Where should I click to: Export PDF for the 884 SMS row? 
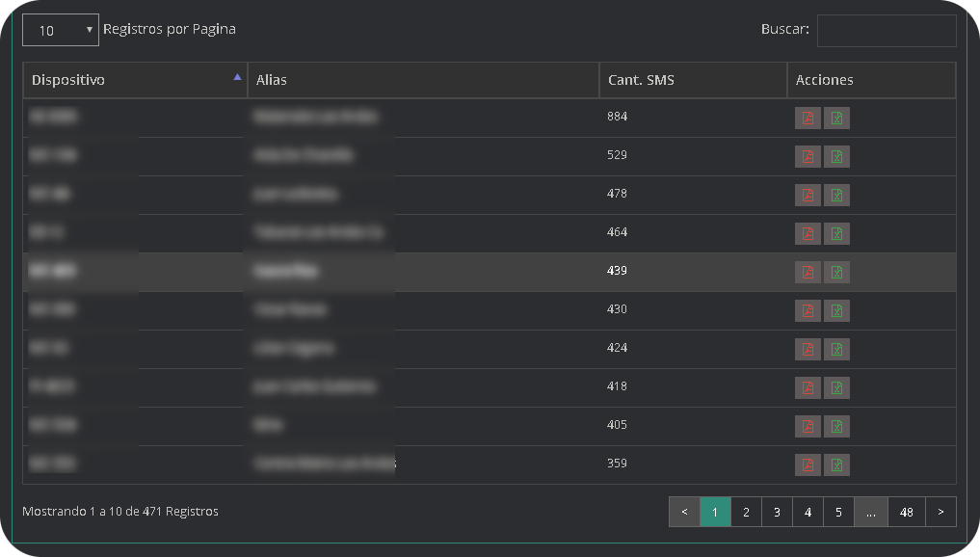(x=808, y=118)
